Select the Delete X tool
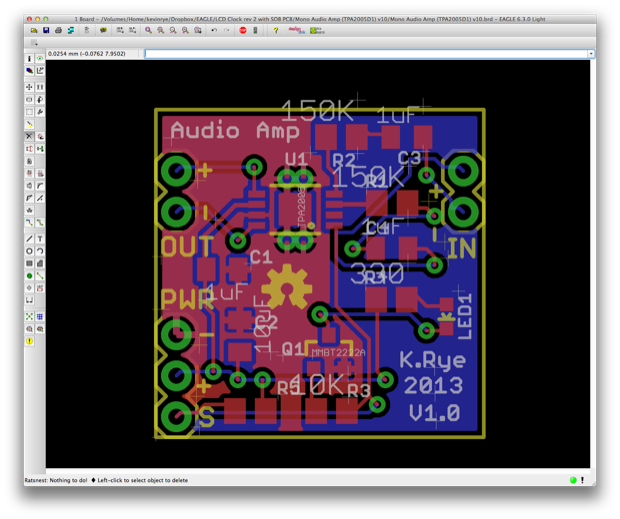The height and width of the screenshot is (519, 620). (29, 136)
